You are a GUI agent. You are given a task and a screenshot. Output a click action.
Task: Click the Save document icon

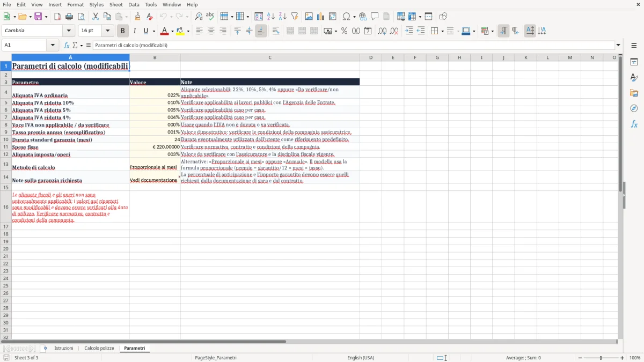(x=38, y=17)
